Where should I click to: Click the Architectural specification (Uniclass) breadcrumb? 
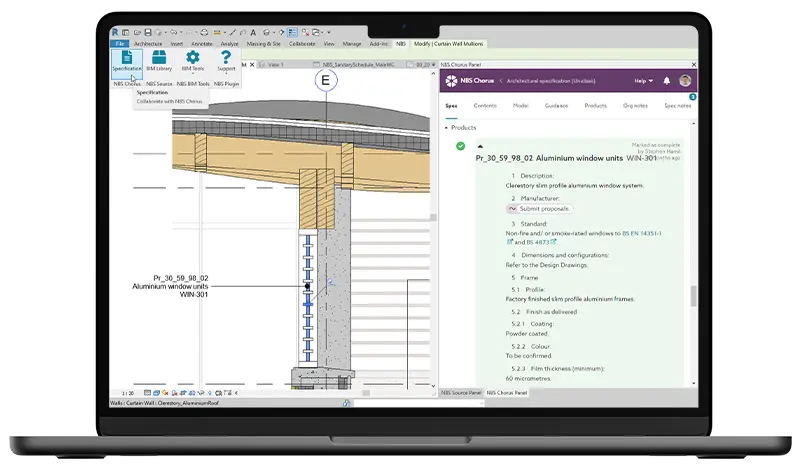click(551, 81)
